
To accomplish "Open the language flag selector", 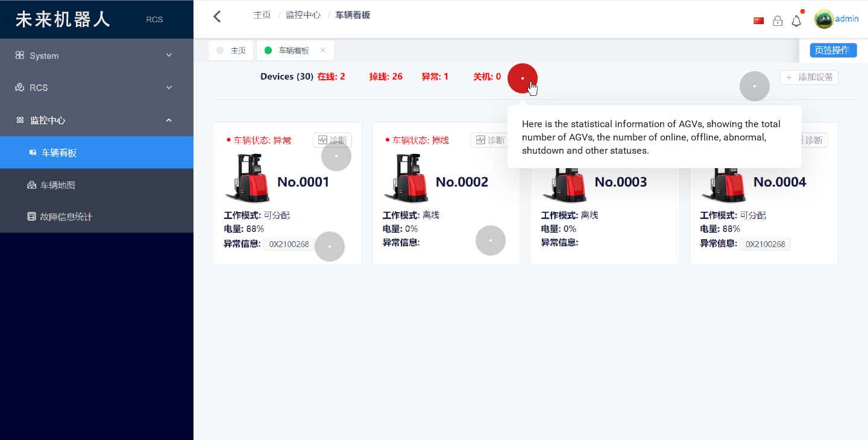I will point(759,20).
